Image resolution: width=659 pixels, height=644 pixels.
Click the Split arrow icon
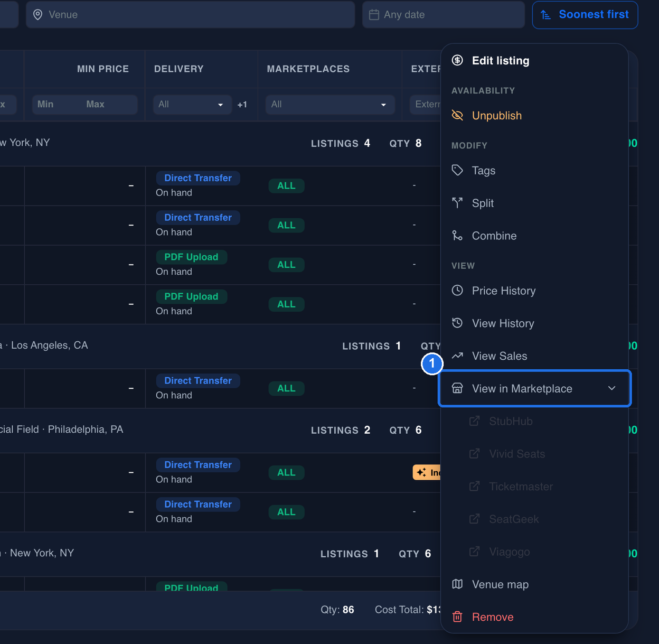pos(457,203)
